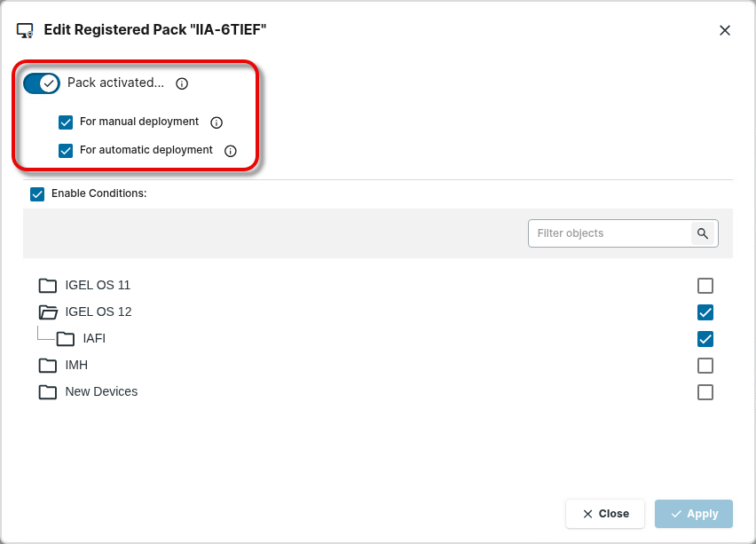Click info icon next to automatic deployment

(230, 151)
